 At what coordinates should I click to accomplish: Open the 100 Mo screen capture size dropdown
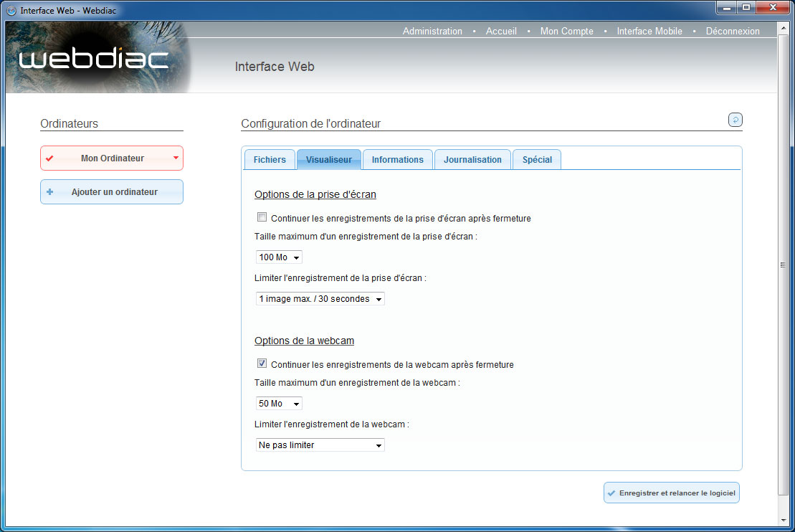click(279, 257)
